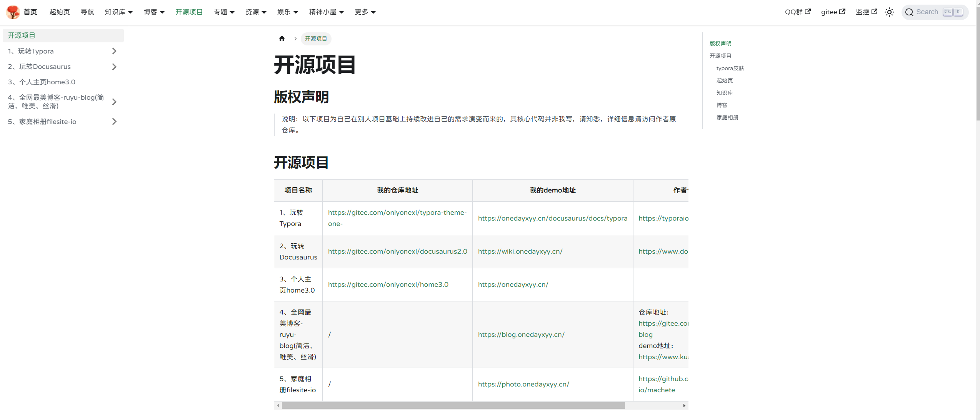The image size is (980, 420).
Task: Jump to 版权声明 in table of contents
Action: (x=720, y=44)
